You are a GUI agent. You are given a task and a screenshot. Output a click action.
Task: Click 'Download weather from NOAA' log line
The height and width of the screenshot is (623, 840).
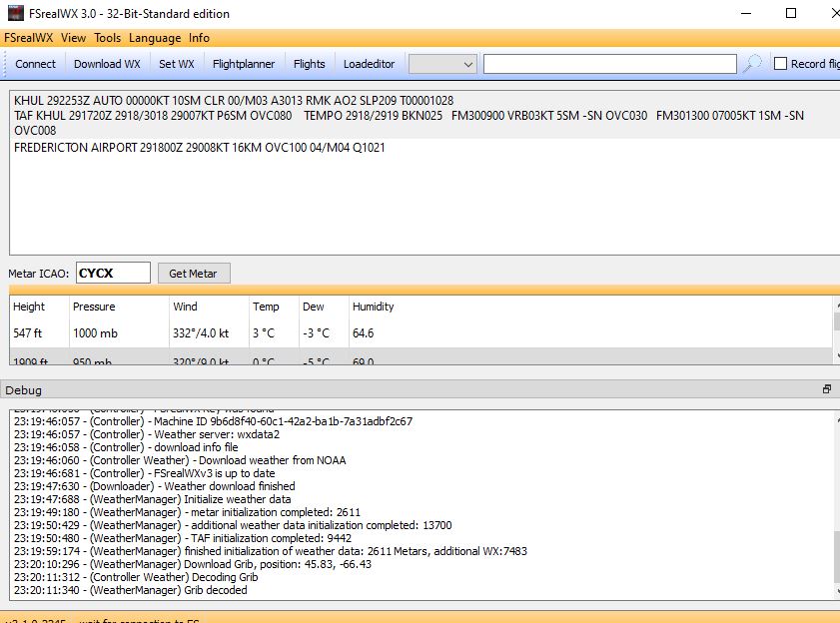click(x=180, y=460)
